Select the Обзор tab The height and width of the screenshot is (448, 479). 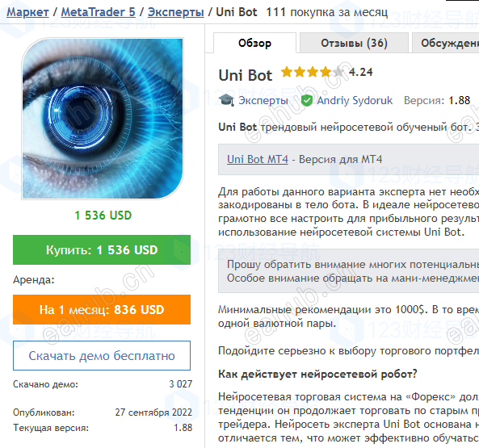pos(254,43)
